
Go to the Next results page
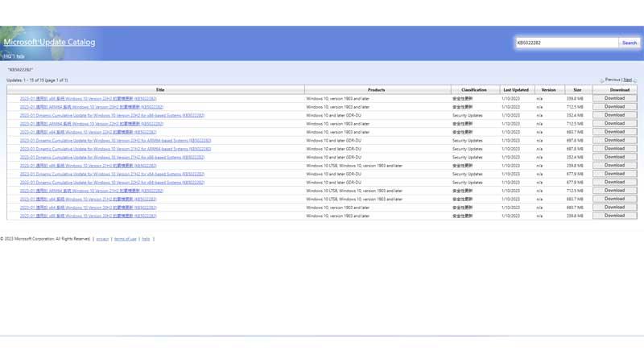point(628,80)
